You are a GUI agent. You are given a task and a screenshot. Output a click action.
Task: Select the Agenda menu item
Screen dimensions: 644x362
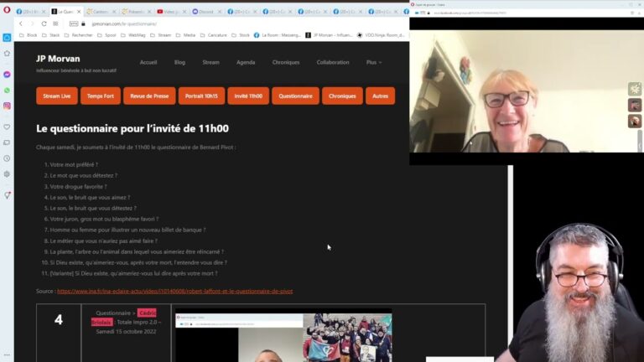(246, 62)
